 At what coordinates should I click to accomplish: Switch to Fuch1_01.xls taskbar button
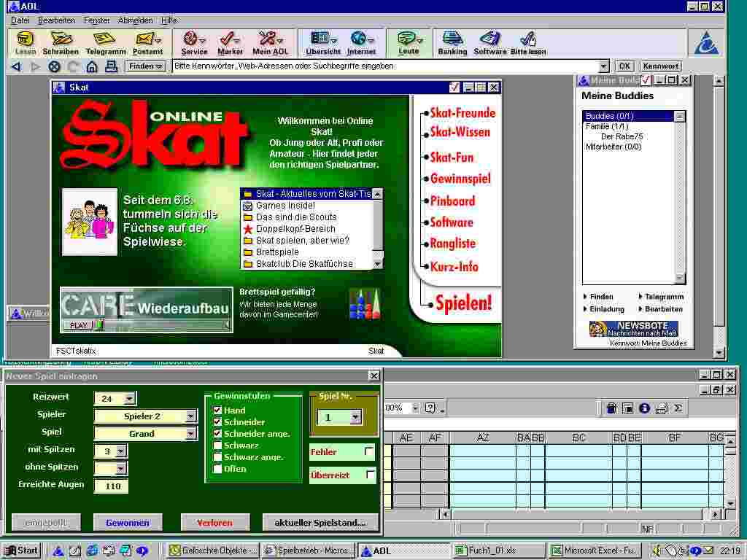(x=499, y=551)
